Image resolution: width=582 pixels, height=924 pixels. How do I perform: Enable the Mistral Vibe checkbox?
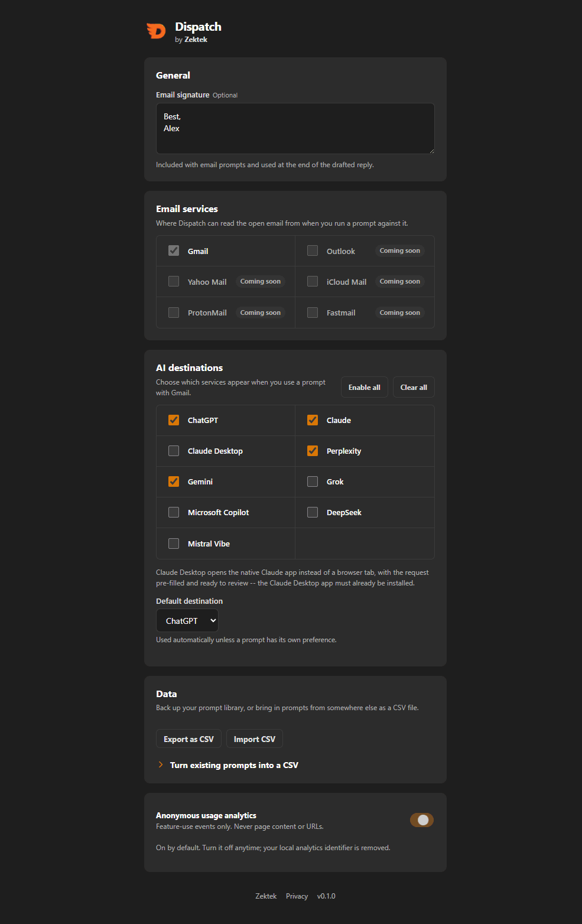174,544
